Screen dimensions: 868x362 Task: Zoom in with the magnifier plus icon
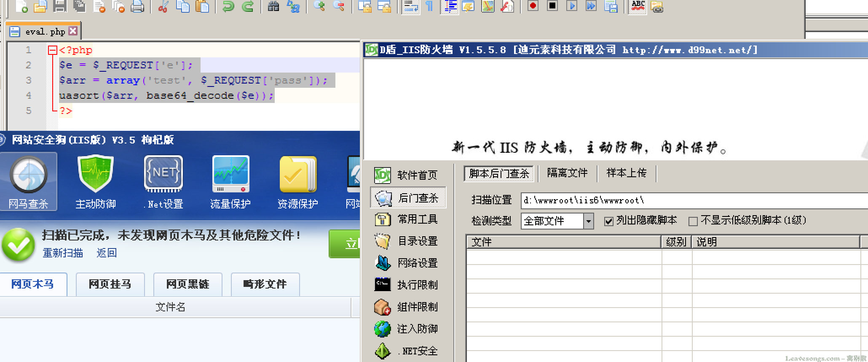coord(319,6)
